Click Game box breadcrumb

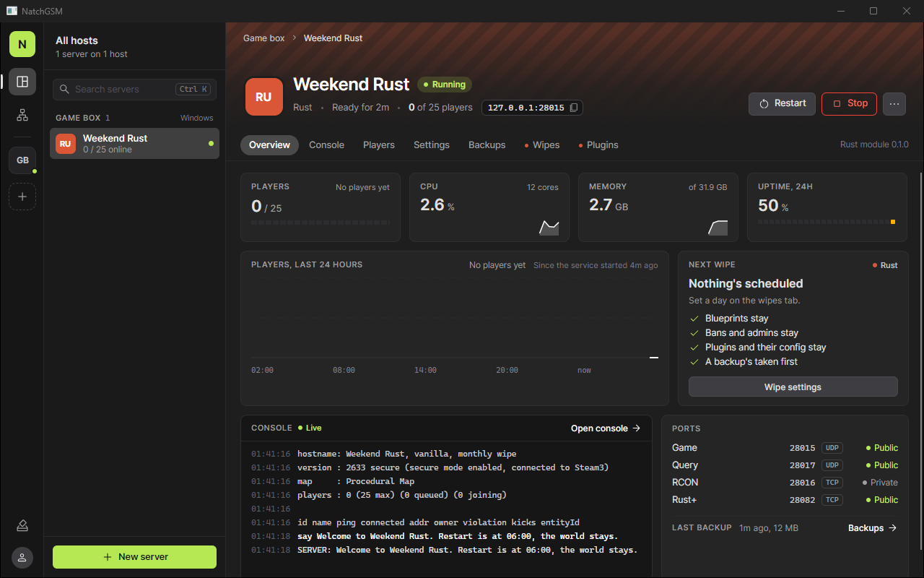pyautogui.click(x=263, y=38)
